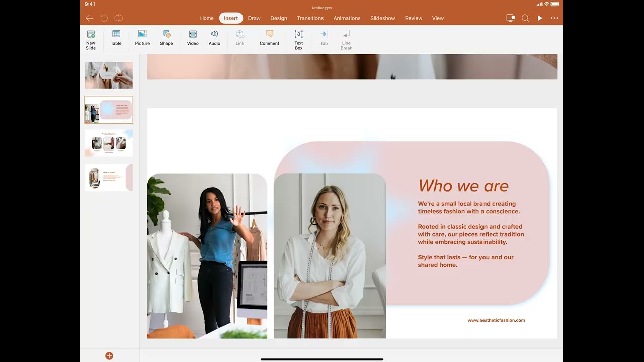Click the Tab icon

[x=324, y=38]
